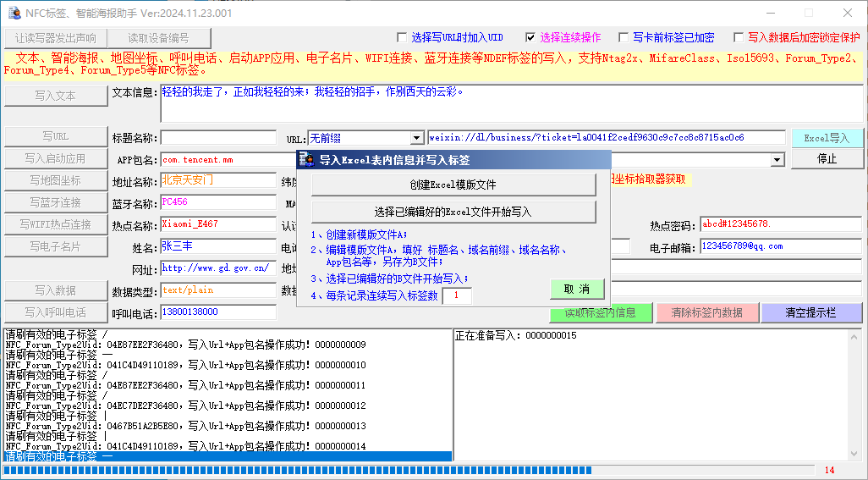The image size is (868, 480).
Task: Enable 选择写URL时加入UID checkbox
Action: (x=403, y=37)
